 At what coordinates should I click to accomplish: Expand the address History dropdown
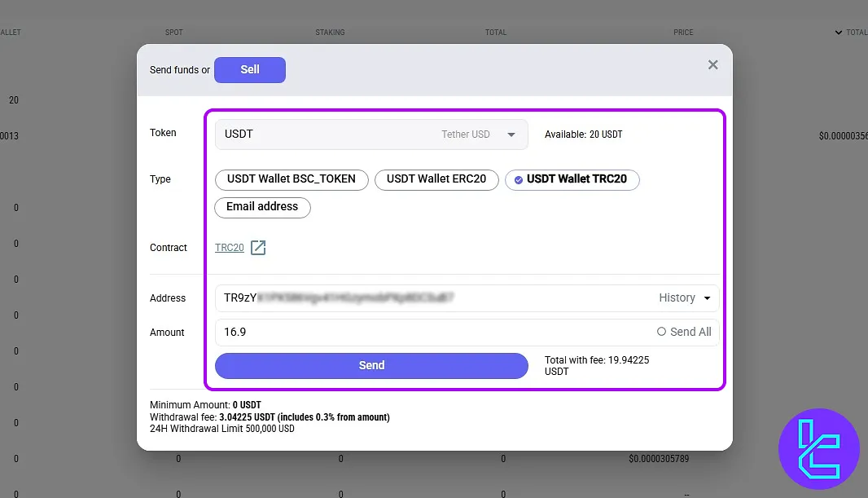point(685,298)
